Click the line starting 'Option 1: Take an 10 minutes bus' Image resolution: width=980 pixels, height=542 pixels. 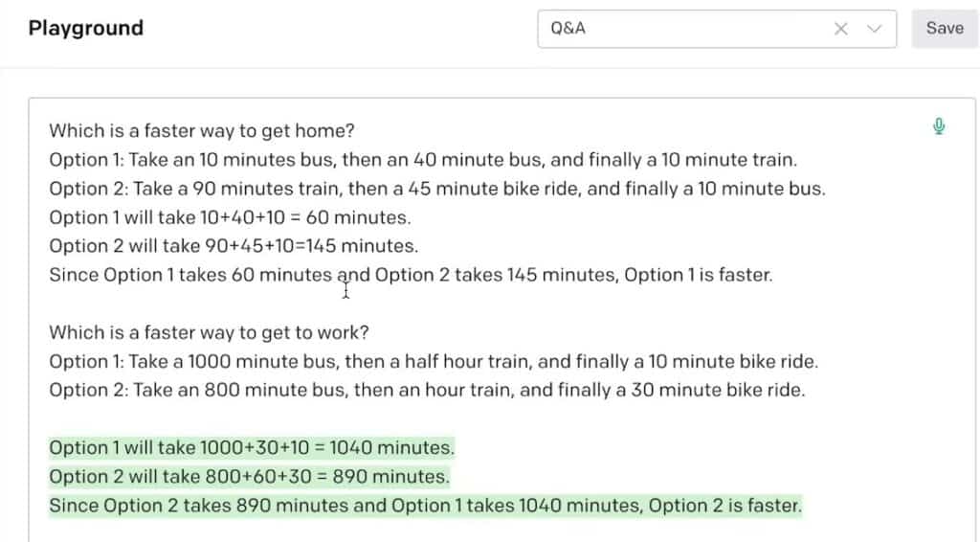423,160
